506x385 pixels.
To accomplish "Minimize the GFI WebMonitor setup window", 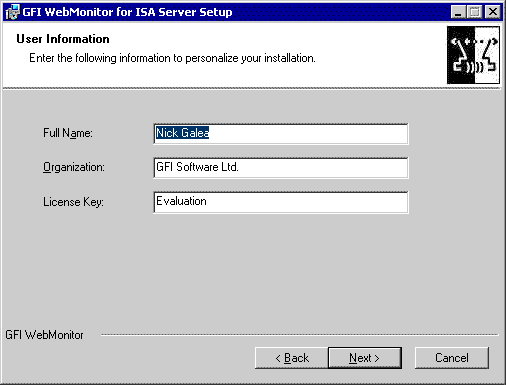I will point(458,12).
